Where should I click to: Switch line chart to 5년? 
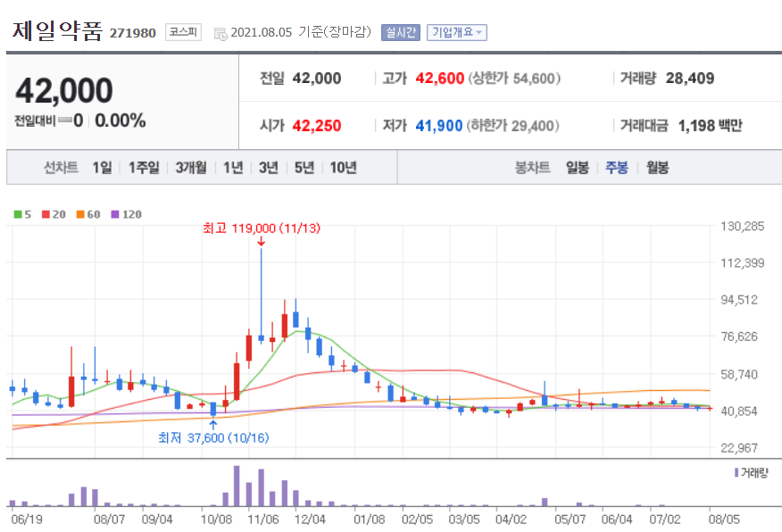[x=304, y=168]
